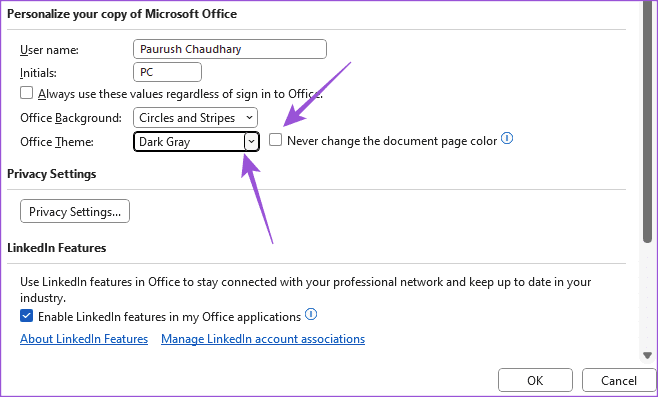Open About LinkedIn Features link
Image resolution: width=658 pixels, height=397 pixels.
coord(84,339)
